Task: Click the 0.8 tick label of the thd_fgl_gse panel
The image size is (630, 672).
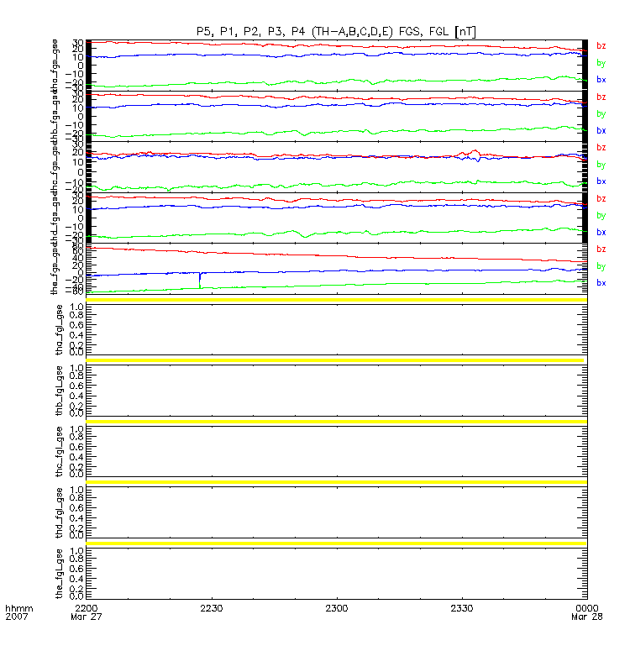Action: (76, 497)
